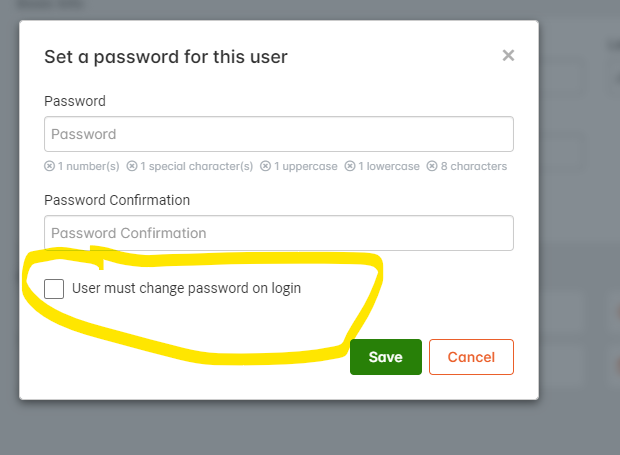Screen dimensions: 620x455
Task: Enable User must change password checkbox
Action: click(54, 289)
